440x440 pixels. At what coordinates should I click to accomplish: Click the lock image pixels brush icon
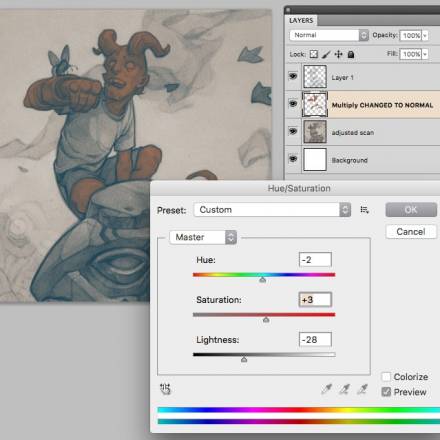[326, 54]
